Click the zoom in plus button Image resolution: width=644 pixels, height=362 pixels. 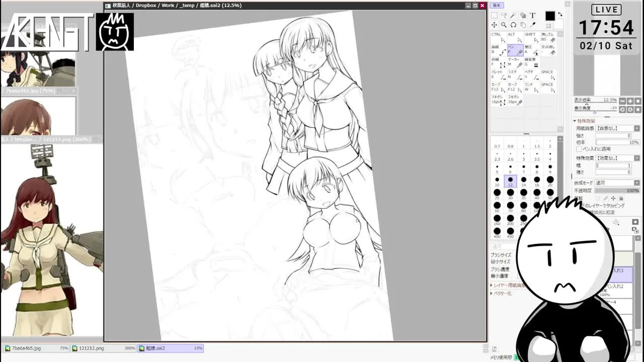pyautogui.click(x=630, y=101)
